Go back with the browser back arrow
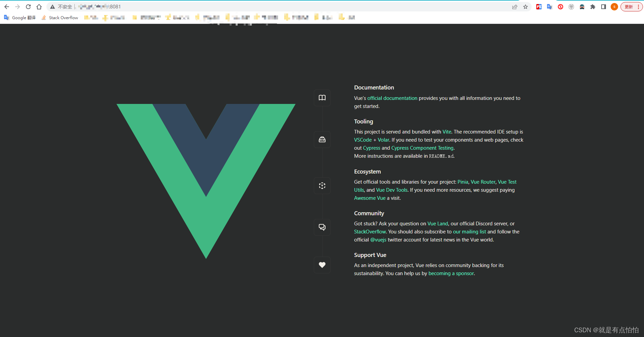Screen dimensions: 644x337 coord(7,7)
